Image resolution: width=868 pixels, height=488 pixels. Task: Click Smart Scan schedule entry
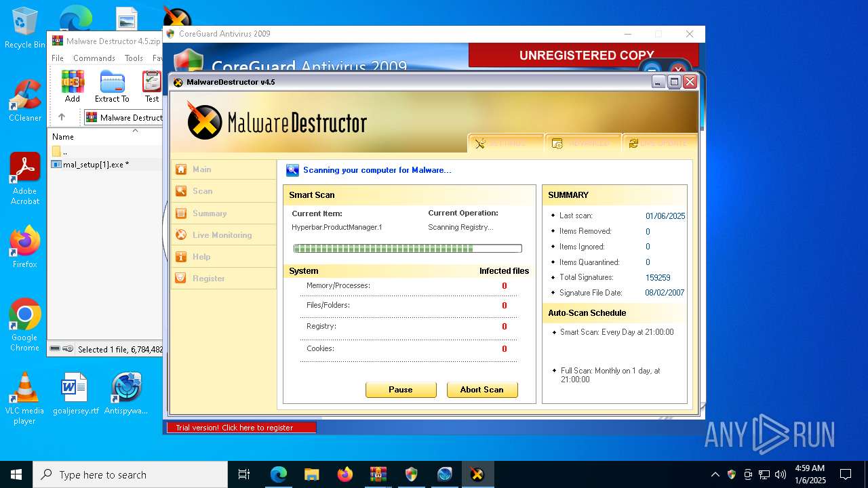tap(616, 332)
